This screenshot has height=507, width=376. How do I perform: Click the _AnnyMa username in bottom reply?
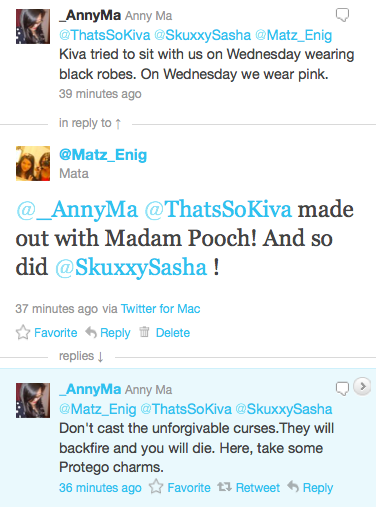(90, 389)
